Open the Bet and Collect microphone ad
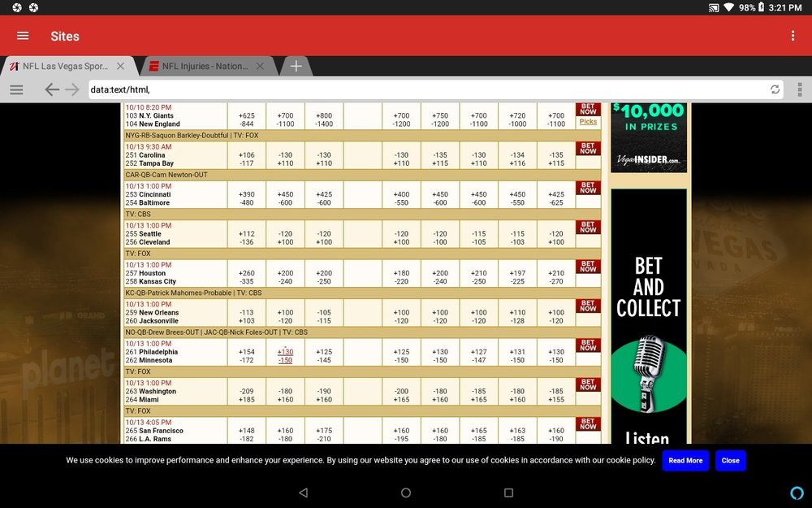Screen dimensions: 812x508 coord(648,316)
